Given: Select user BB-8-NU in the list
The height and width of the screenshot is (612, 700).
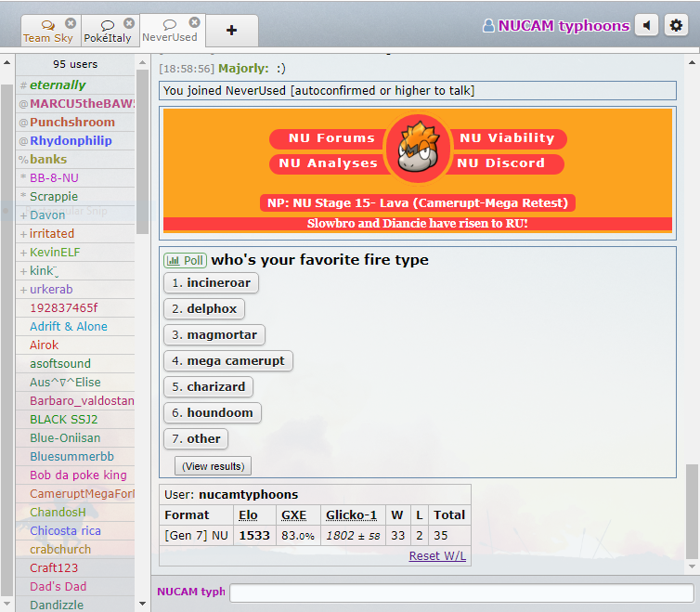Looking at the screenshot, I should coord(75,177).
